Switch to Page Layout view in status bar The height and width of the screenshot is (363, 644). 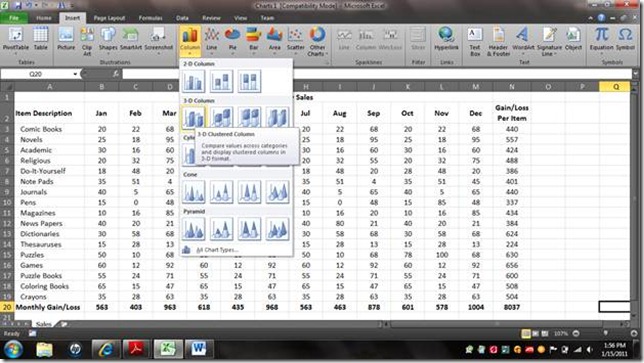535,333
